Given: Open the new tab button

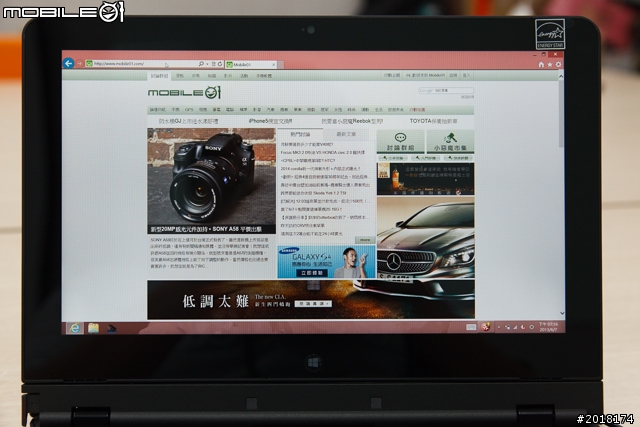Looking at the screenshot, I should coord(281,65).
